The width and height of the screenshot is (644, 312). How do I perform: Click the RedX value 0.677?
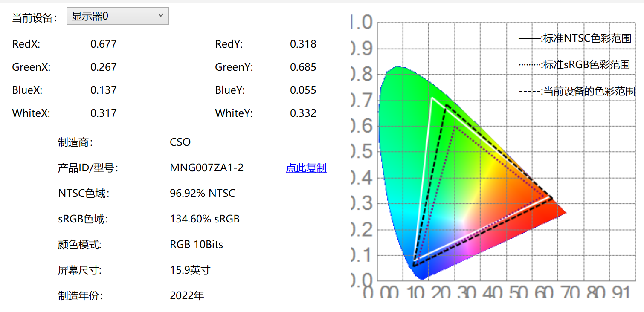[104, 44]
